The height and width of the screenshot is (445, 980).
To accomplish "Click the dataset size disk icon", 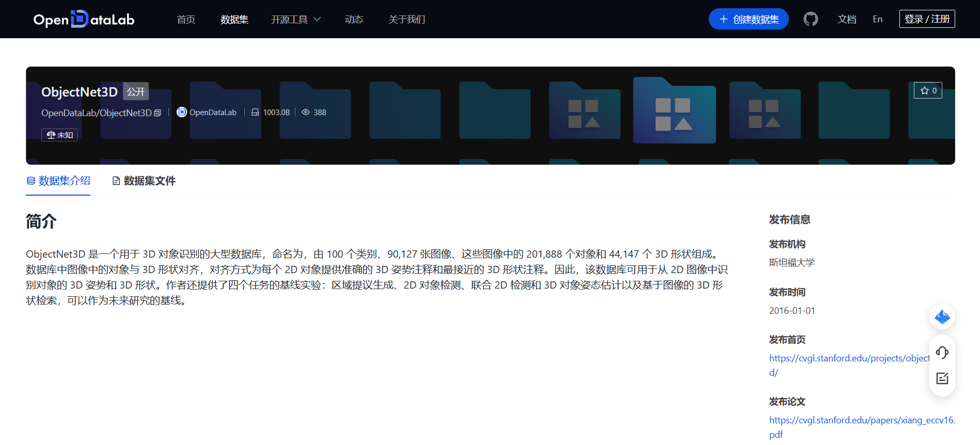I will [x=255, y=112].
